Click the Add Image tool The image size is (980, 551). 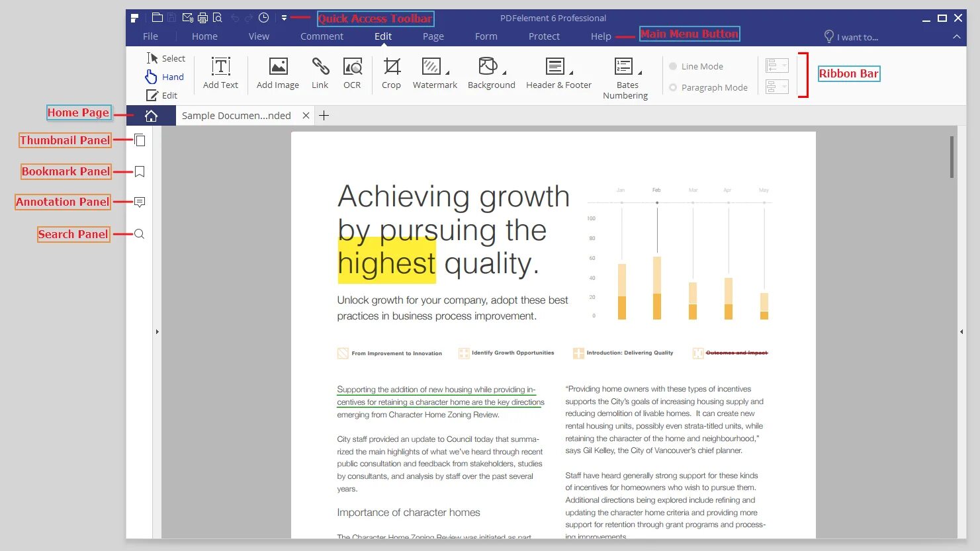pos(278,73)
